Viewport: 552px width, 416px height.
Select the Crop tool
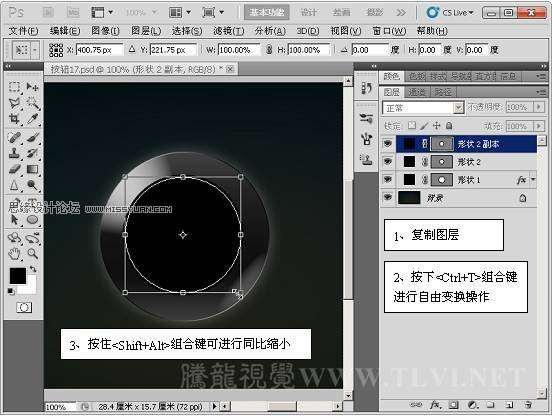pos(14,119)
